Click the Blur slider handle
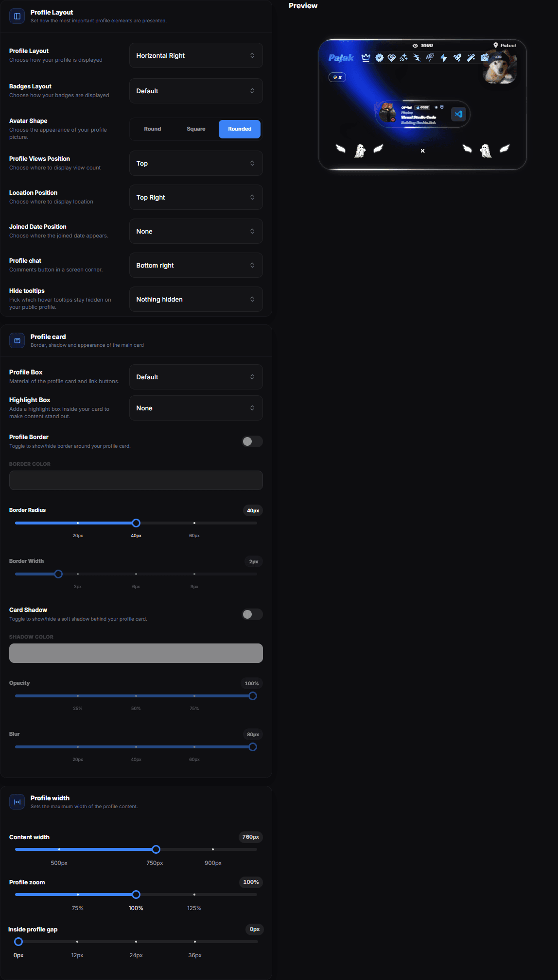 click(253, 747)
